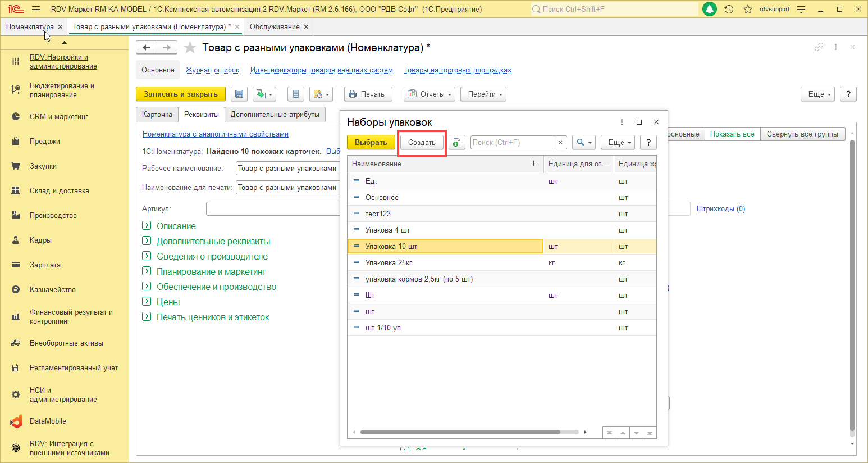Click the horizontal scrollbar in packaging list
This screenshot has height=463, width=868.
point(460,432)
